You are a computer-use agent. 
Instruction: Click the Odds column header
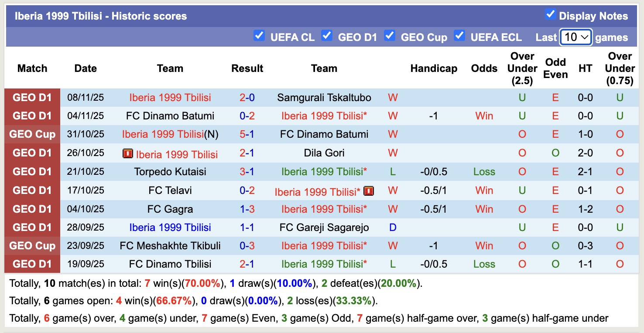point(484,68)
